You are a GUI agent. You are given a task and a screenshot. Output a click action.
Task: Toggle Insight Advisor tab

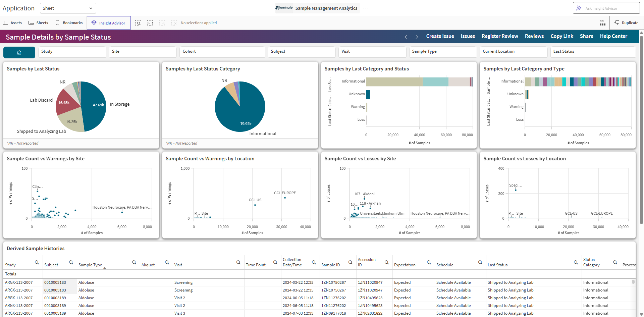pos(109,23)
